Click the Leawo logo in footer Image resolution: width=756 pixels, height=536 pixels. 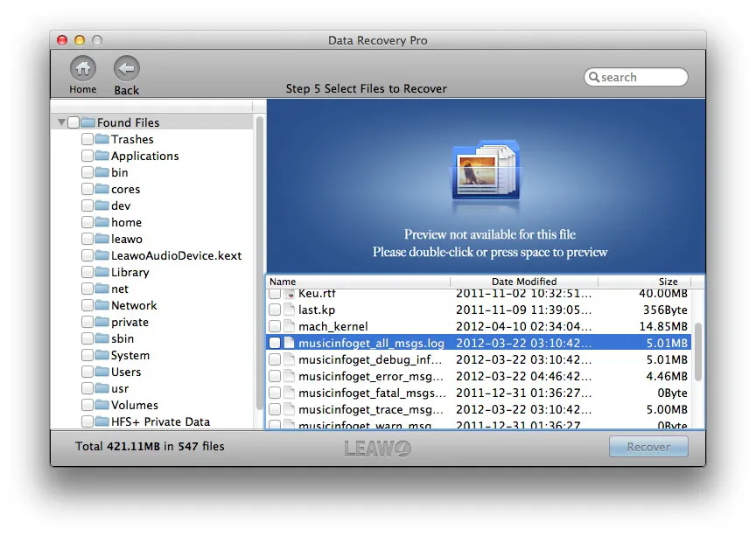377,449
